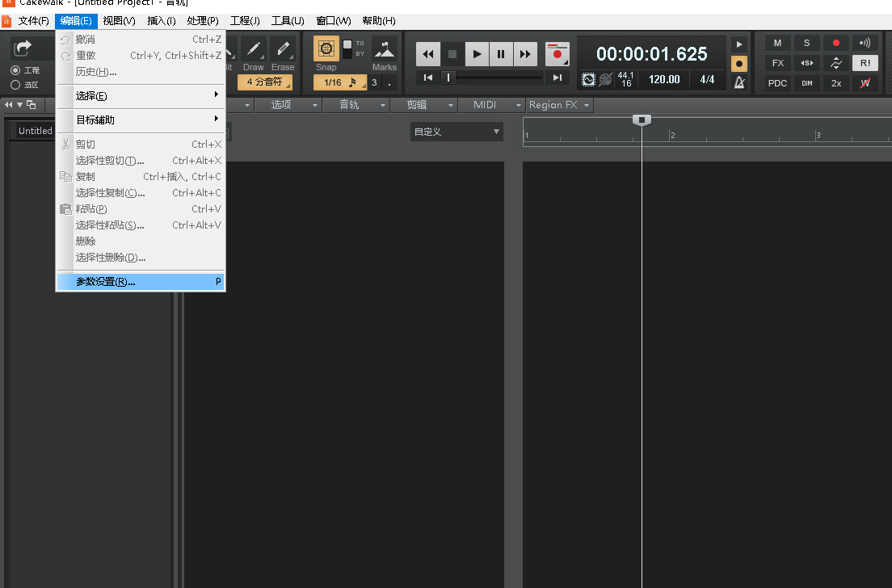892x588 pixels.
Task: Go to project start
Action: tap(427, 78)
